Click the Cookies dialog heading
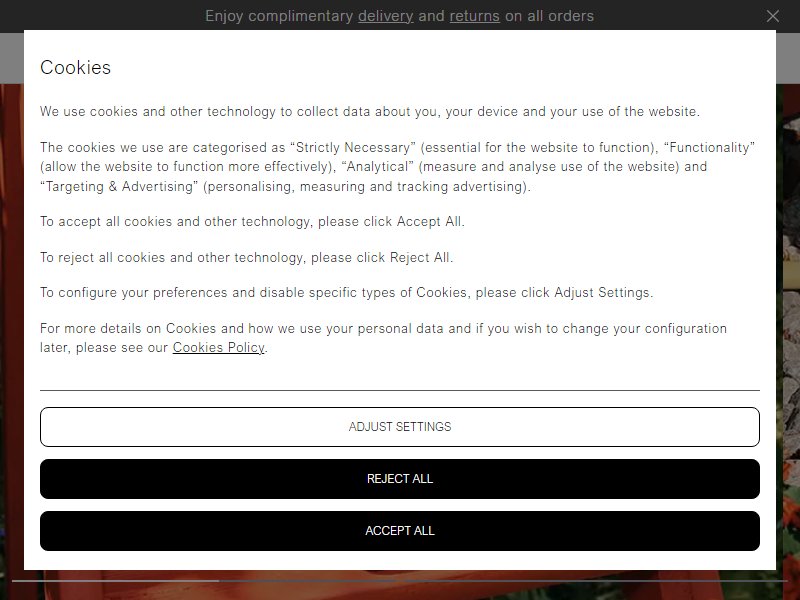800x600 pixels. pos(76,67)
